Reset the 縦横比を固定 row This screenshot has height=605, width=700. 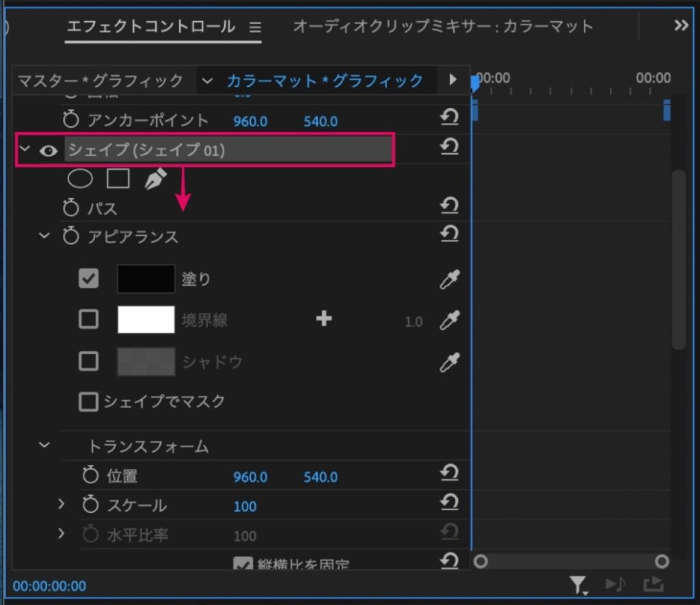pos(449,561)
